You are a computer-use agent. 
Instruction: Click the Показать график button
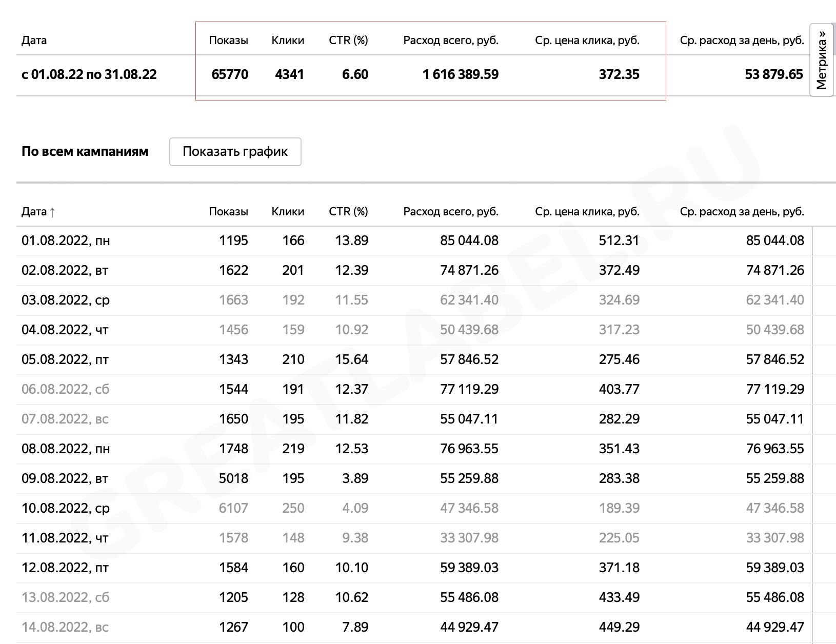click(235, 151)
